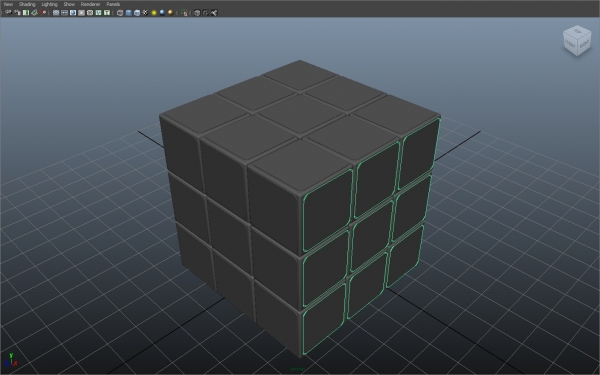Screen dimensions: 600x375
Task: Enable Wireframe on Shaded icon
Action: click(137, 13)
